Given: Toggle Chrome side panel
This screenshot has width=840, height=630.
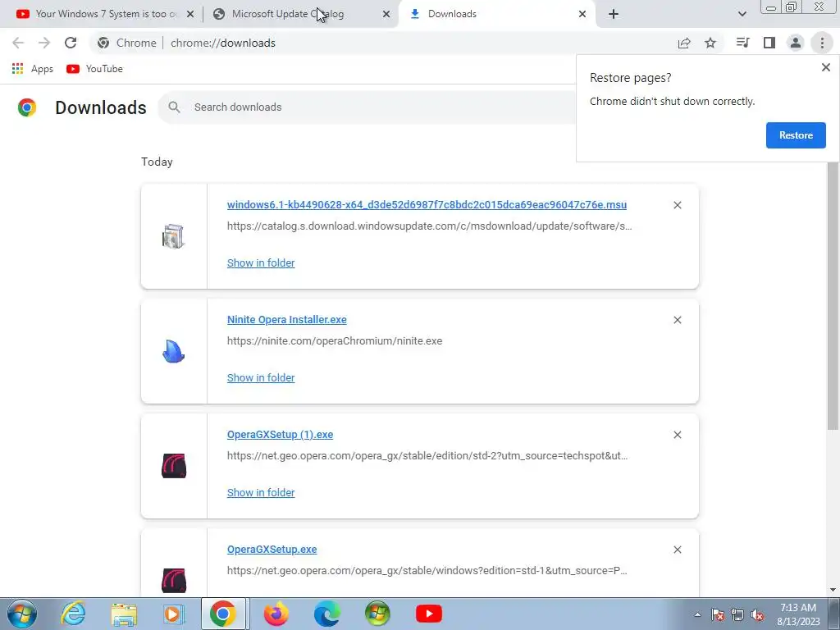Looking at the screenshot, I should tap(769, 43).
